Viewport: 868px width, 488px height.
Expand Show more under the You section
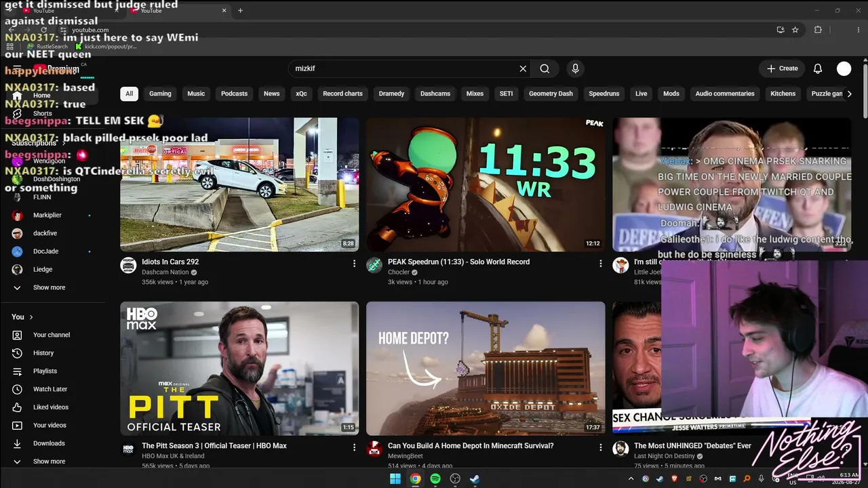[x=53, y=462]
